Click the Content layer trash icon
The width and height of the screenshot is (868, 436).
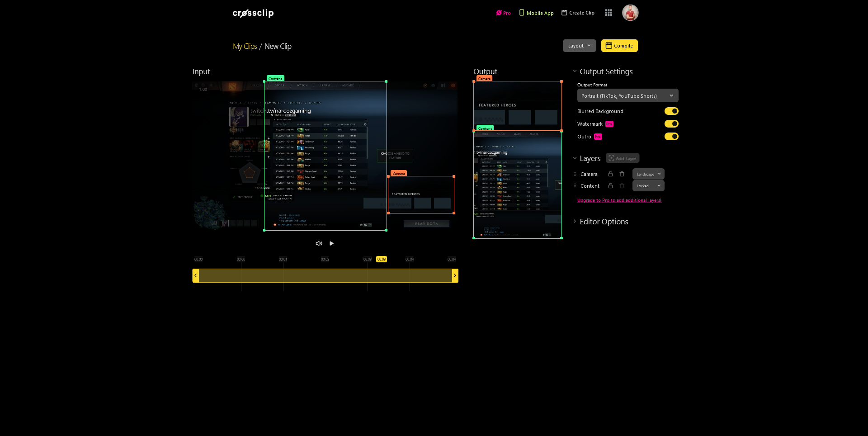pos(622,186)
